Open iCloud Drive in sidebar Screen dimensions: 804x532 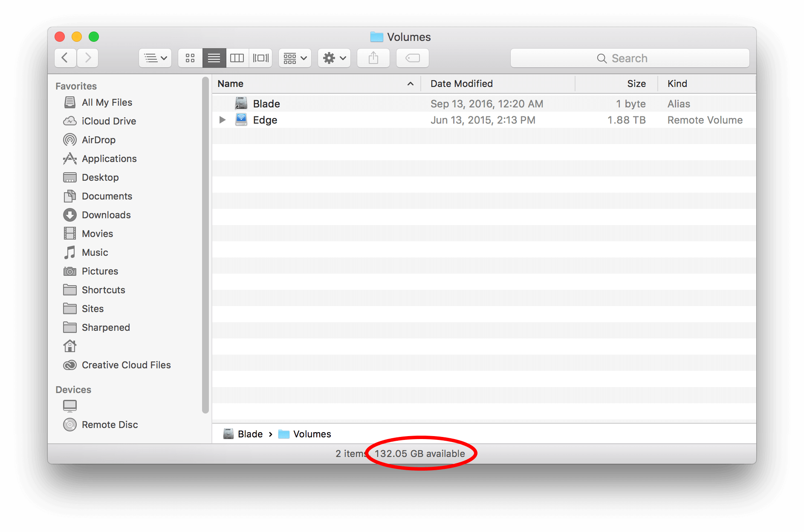pos(99,121)
